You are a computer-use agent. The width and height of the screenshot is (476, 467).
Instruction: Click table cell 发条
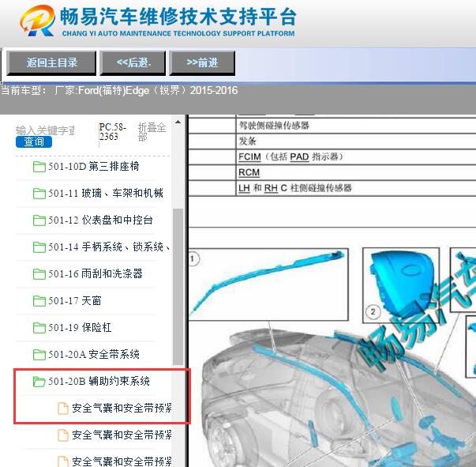(247, 141)
